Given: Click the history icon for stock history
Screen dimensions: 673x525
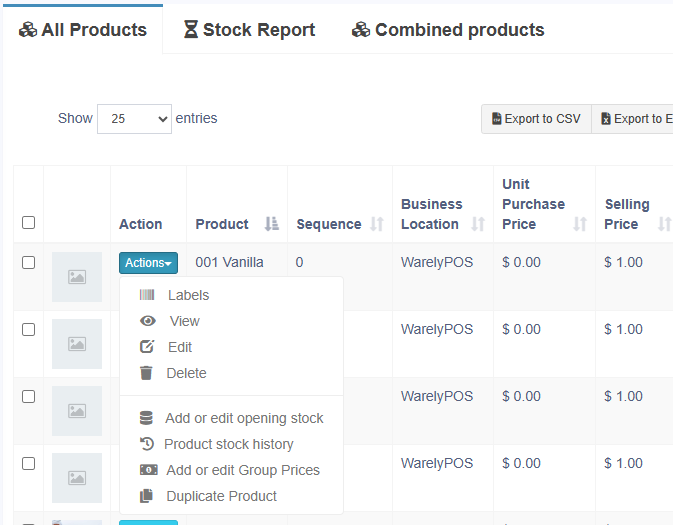Looking at the screenshot, I should [147, 444].
